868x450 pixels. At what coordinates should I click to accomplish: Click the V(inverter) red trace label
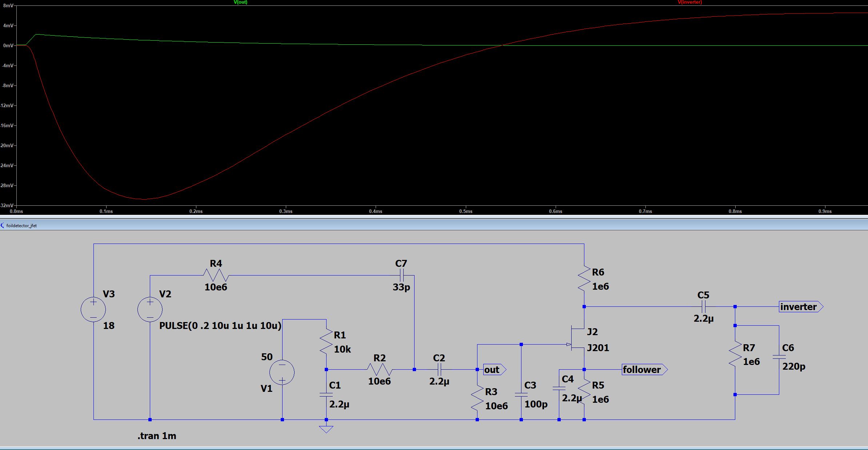(x=689, y=2)
